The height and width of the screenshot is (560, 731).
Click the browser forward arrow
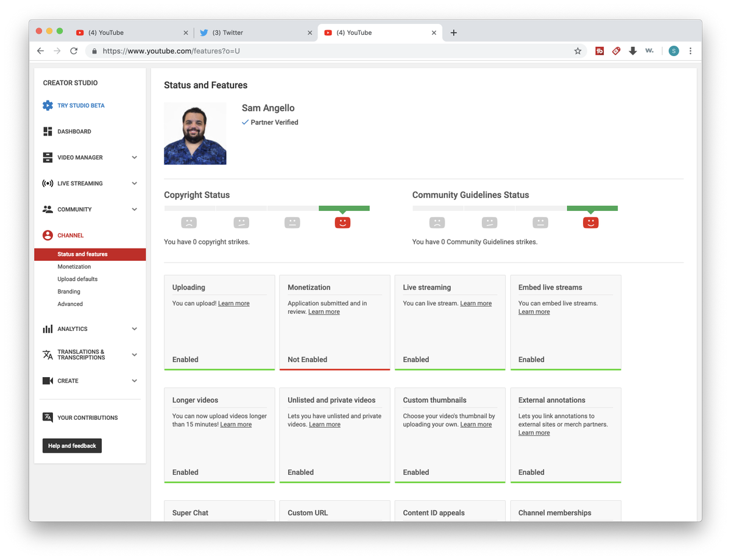tap(57, 51)
